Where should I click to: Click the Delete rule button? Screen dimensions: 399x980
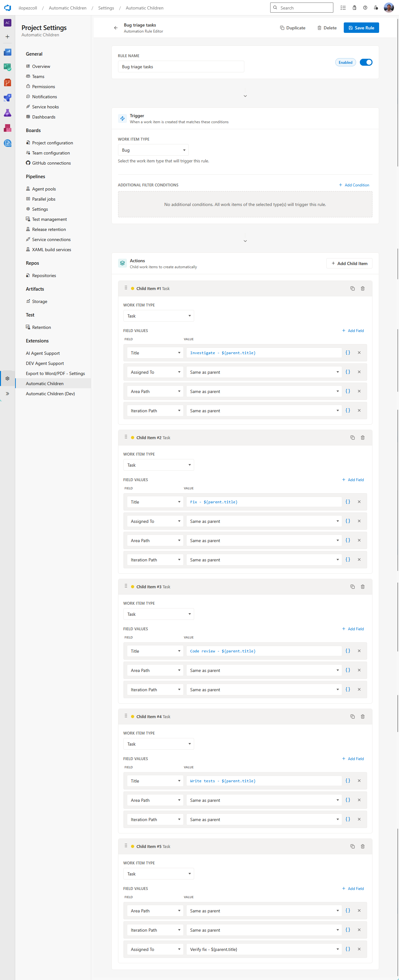point(327,28)
